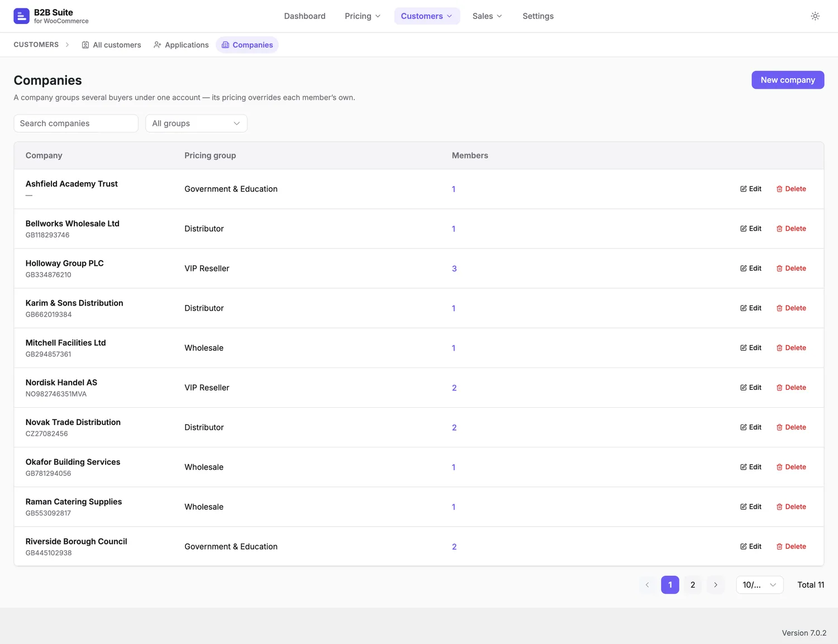Click the New company button
This screenshot has width=838, height=644.
click(788, 80)
